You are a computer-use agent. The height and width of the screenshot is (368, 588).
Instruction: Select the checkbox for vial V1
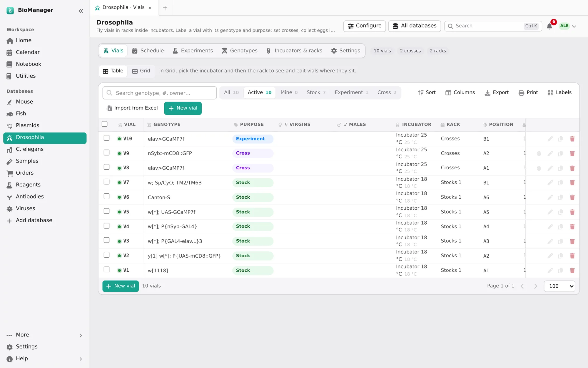(107, 270)
